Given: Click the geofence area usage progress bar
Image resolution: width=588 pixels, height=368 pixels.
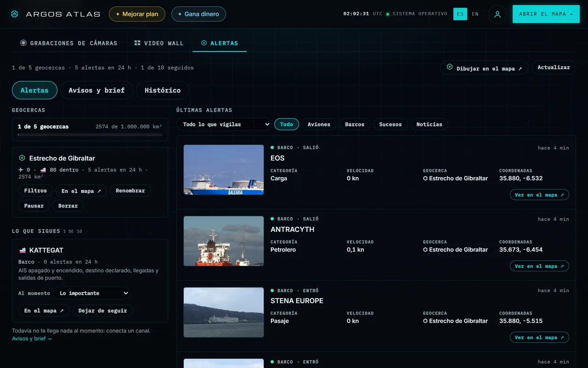Looking at the screenshot, I should tap(90, 135).
